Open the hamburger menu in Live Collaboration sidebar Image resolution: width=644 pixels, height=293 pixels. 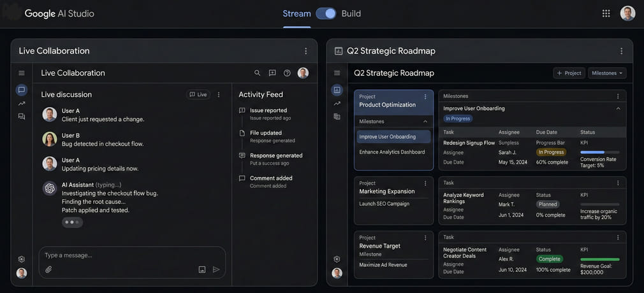(22, 73)
